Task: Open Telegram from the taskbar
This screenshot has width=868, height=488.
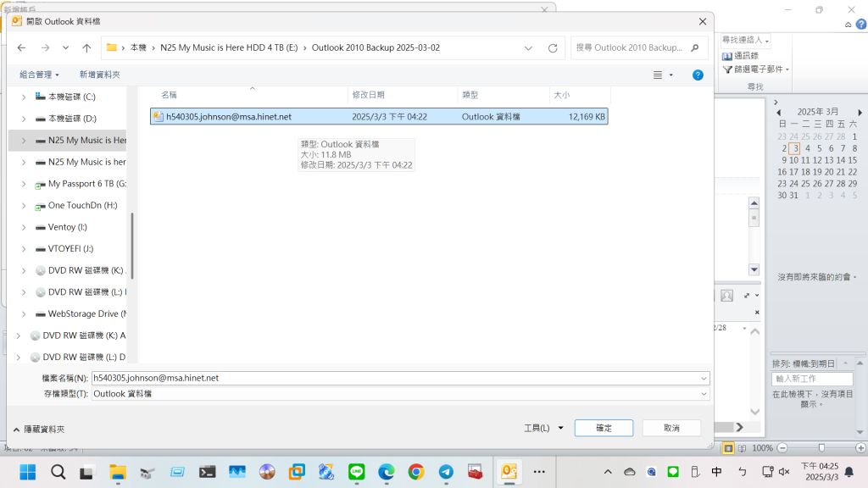Action: pos(446,472)
